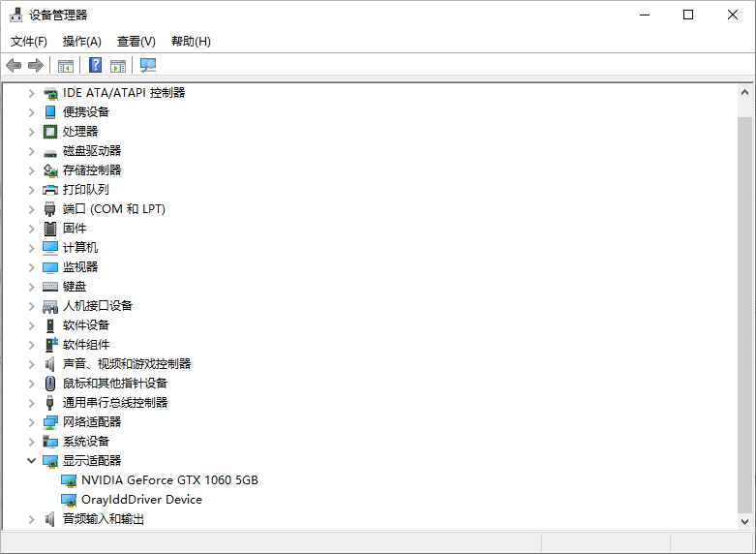Open the 文件(F) menu
756x554 pixels.
tap(29, 42)
